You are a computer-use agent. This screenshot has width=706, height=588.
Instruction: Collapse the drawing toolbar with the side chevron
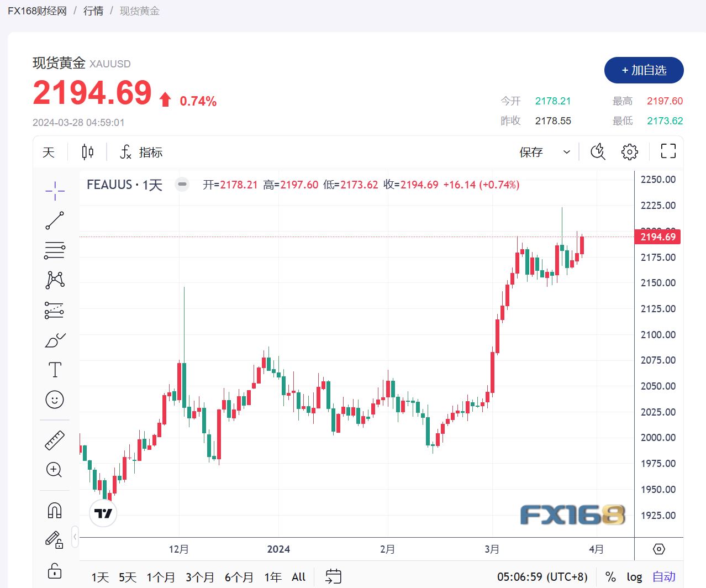(76, 536)
